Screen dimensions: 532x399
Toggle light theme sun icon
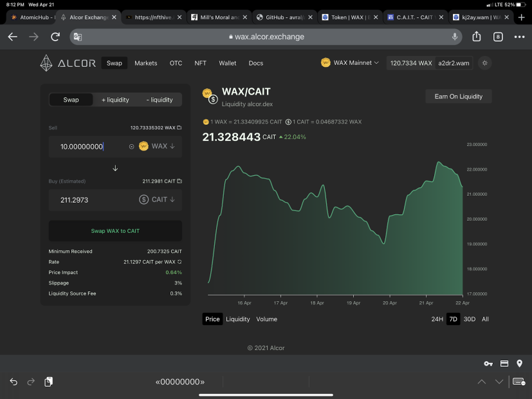pyautogui.click(x=485, y=63)
